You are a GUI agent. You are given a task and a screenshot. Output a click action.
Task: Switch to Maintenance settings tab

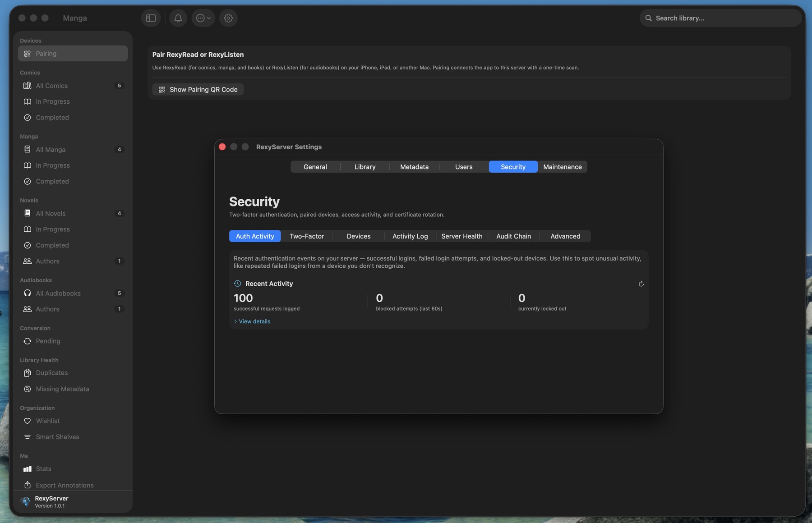click(x=563, y=167)
